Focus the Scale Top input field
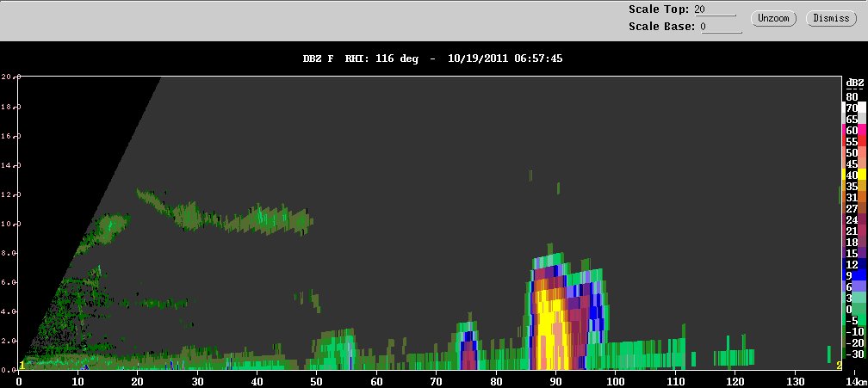The width and height of the screenshot is (868, 388). [716, 10]
